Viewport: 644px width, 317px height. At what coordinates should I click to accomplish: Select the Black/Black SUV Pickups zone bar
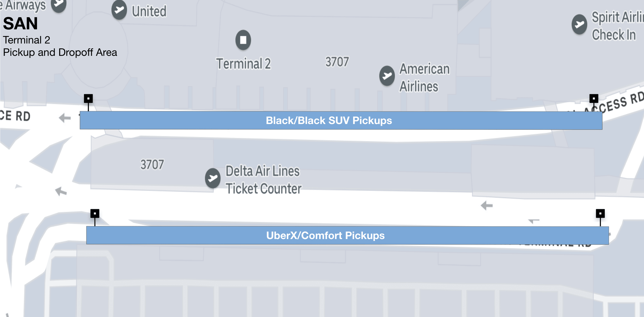[341, 120]
